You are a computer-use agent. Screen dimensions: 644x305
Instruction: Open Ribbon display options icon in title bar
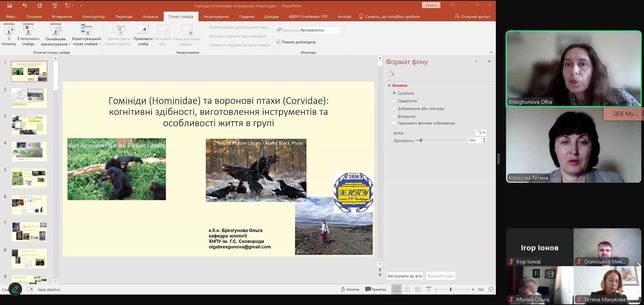452,5
